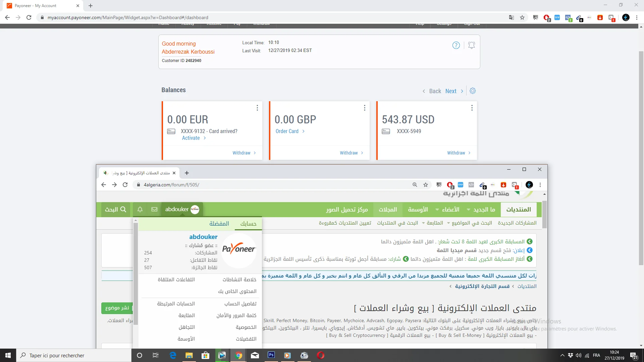Screen dimensions: 644x362
Task: Switch to the المفضلة tab in account popup
Action: pos(219,224)
